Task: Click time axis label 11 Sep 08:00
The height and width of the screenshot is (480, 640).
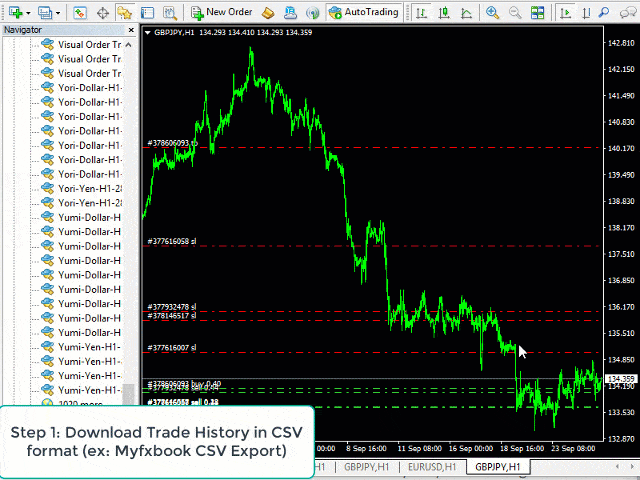Action: pyautogui.click(x=420, y=448)
